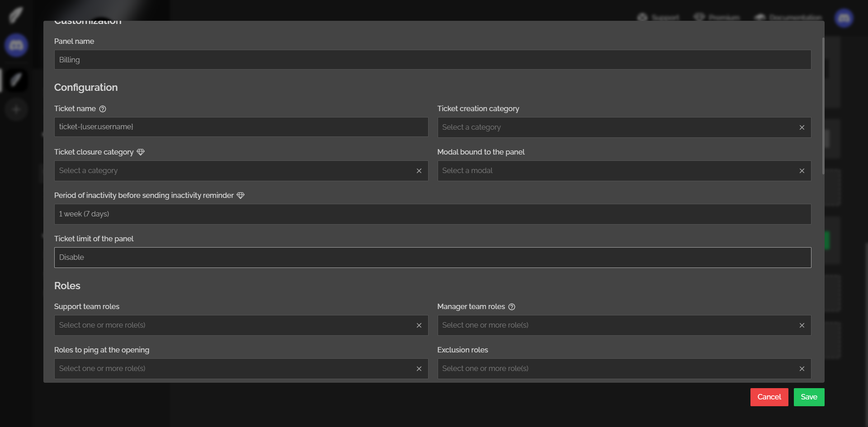Clear the Ticket creation category selection
This screenshot has width=868, height=427.
point(802,127)
